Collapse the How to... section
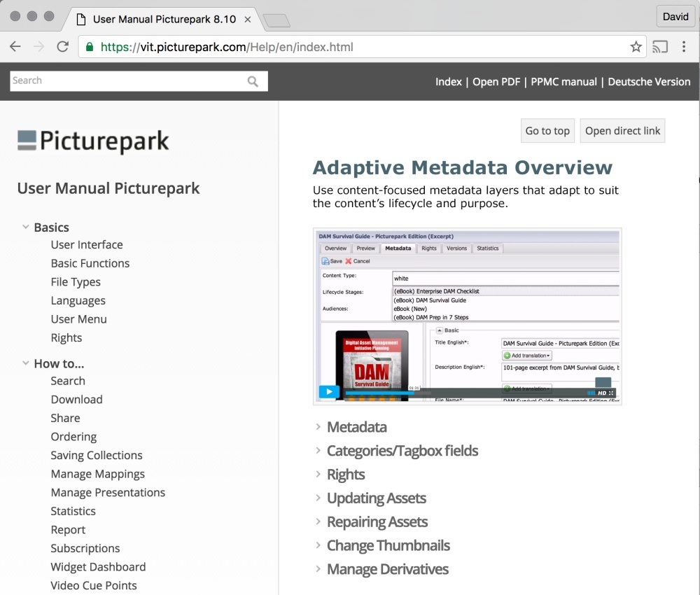 26,363
